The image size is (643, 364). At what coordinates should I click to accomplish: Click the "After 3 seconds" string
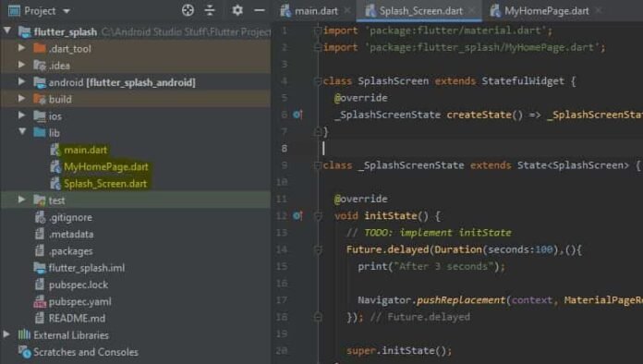coord(443,266)
